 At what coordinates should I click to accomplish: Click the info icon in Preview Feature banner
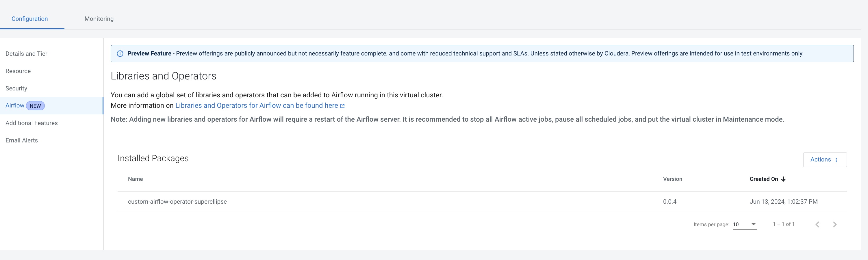[120, 53]
